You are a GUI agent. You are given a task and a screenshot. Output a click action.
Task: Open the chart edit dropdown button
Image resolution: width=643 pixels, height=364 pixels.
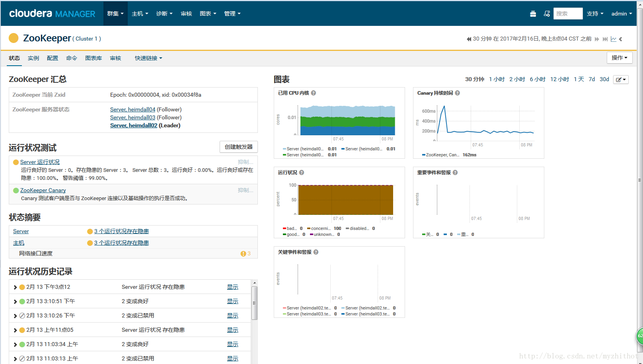click(621, 80)
